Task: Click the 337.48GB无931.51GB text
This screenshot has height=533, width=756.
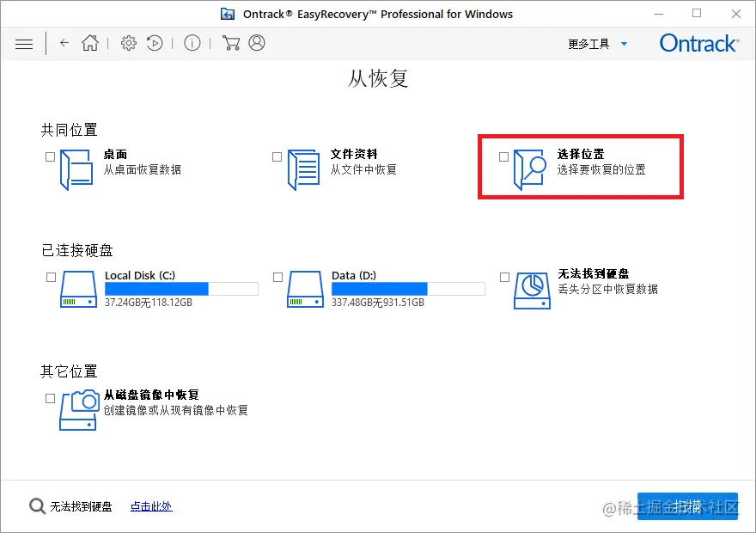Action: point(378,303)
